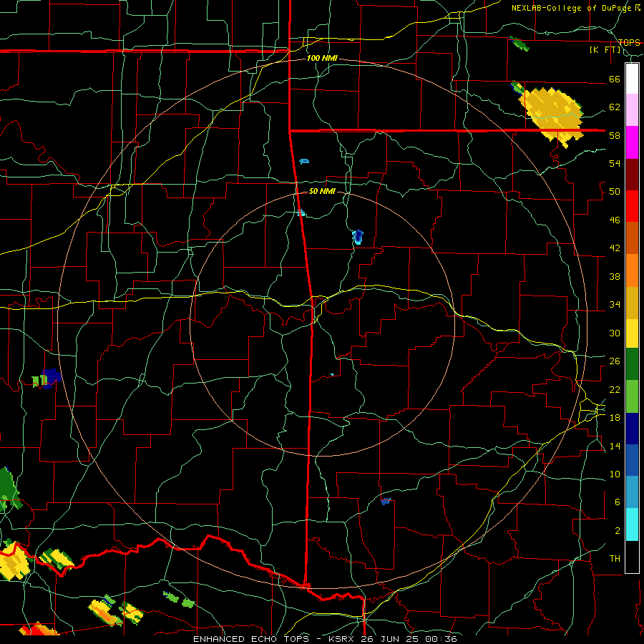This screenshot has height=644, width=644.
Task: Select the dark red legend color band
Action: (x=632, y=175)
